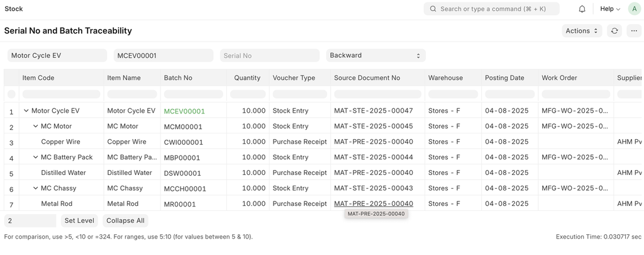This screenshot has height=255, width=644.
Task: Click the Item Code column filter box
Action: [61, 94]
